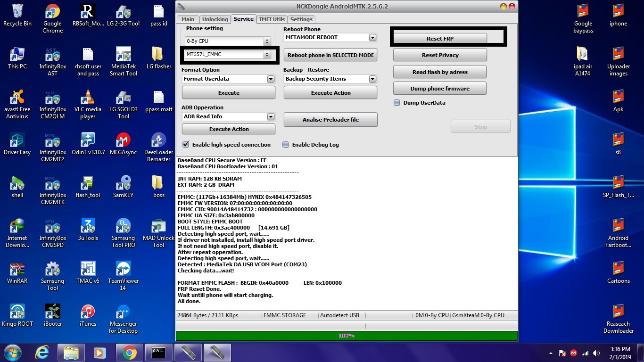Screen dimensions: 644x362
Task: Click Reboot phone in SELECTED MODE
Action: click(330, 55)
